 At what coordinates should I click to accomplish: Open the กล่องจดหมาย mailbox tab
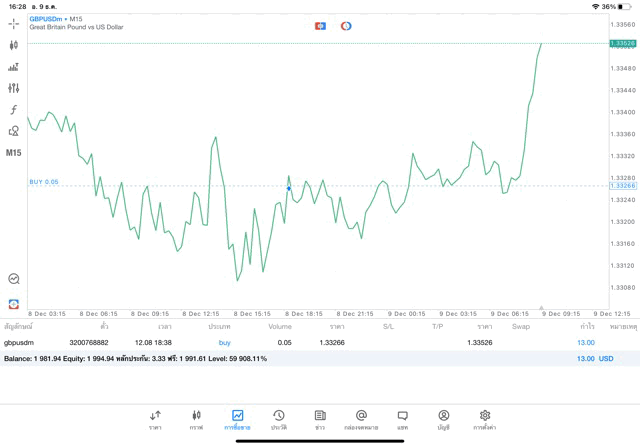point(361,419)
